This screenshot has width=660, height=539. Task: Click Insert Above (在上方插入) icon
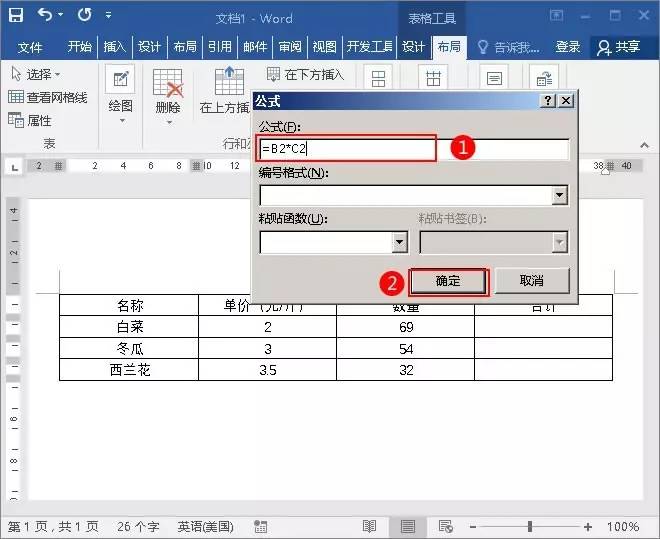[x=229, y=90]
